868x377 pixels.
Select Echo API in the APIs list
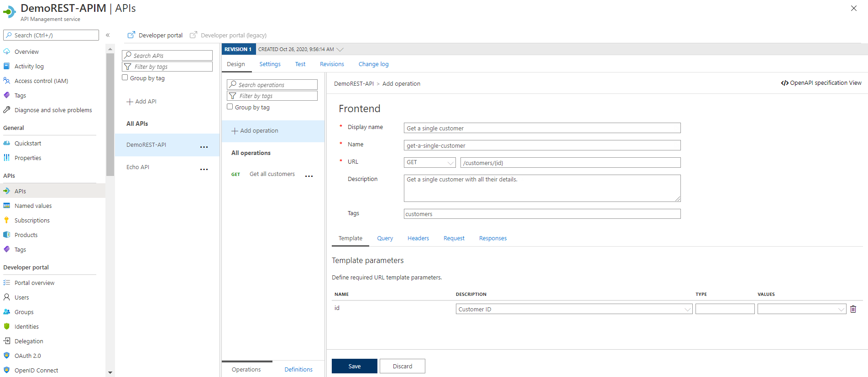coord(138,167)
